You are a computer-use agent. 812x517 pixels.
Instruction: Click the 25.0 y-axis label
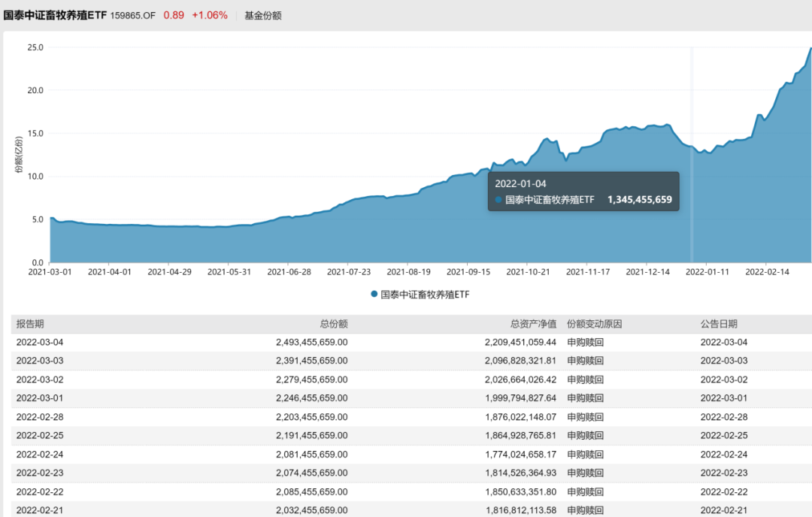35,47
